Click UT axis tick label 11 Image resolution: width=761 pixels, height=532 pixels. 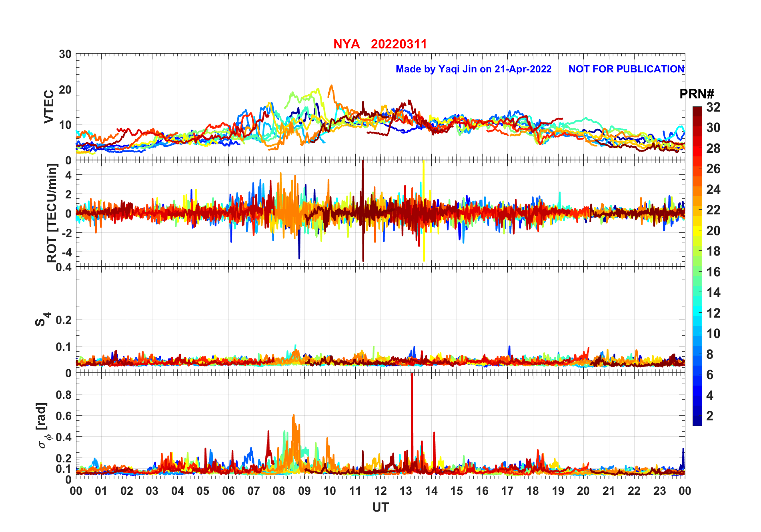click(355, 491)
